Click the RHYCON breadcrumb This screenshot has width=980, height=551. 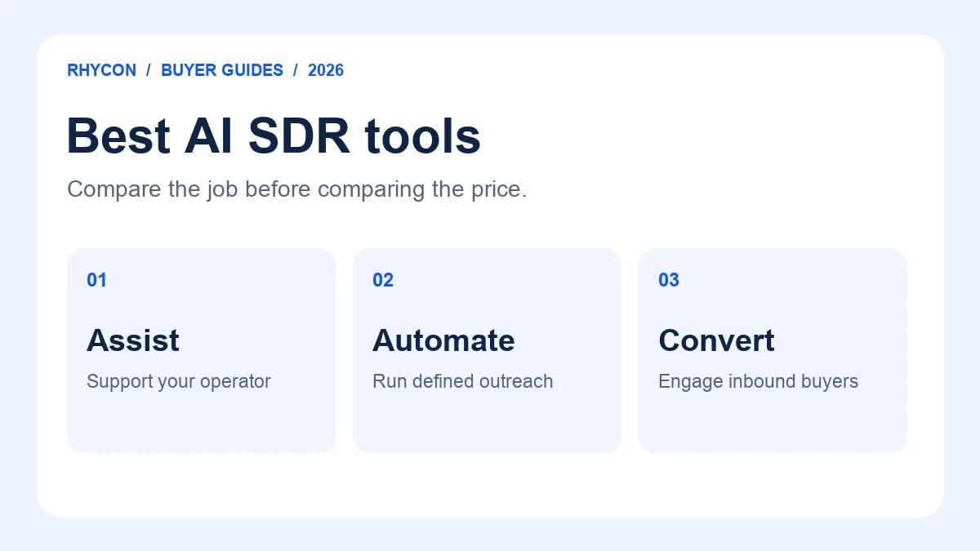click(101, 70)
